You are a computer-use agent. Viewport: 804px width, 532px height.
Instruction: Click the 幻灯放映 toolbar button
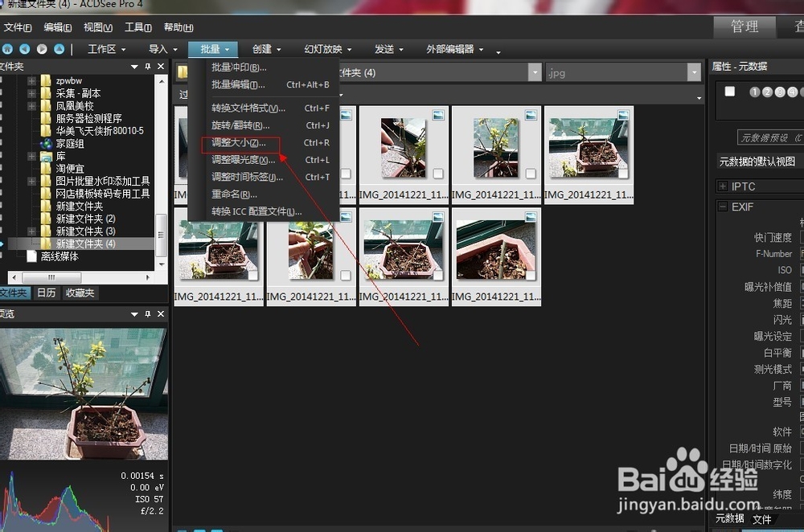(328, 49)
